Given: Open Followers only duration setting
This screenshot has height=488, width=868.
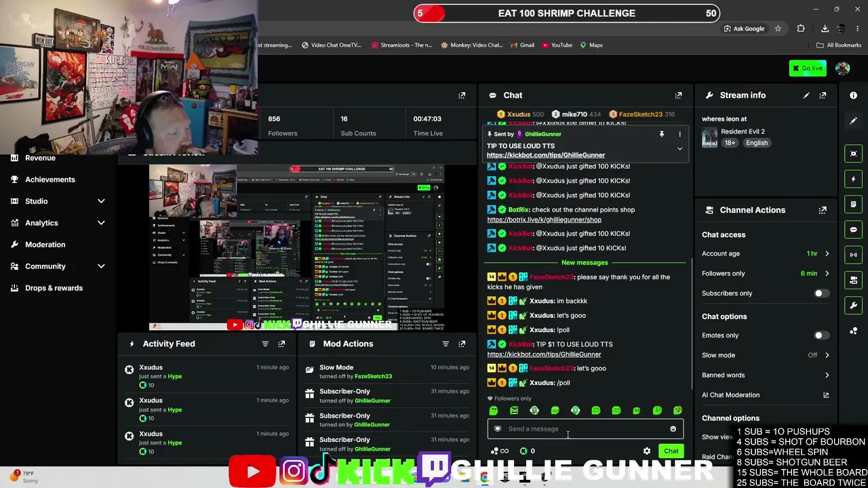Looking at the screenshot, I should pos(766,273).
